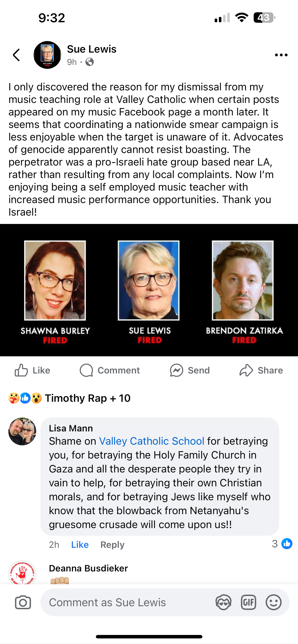Screen dimensions: 298x644
Task: Open the three-dots post options menu
Action: tap(281, 55)
